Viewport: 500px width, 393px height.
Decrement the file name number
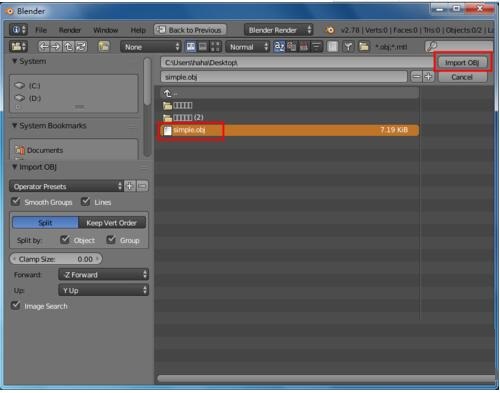[416, 77]
